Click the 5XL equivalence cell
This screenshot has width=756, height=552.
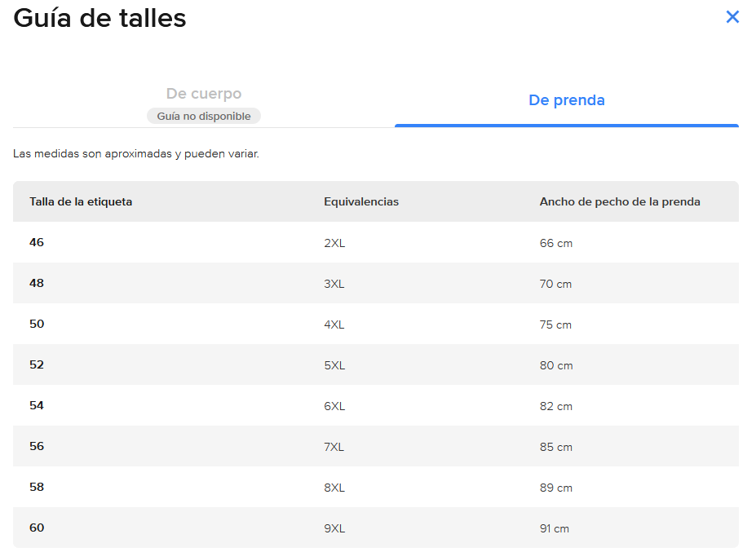click(x=334, y=365)
